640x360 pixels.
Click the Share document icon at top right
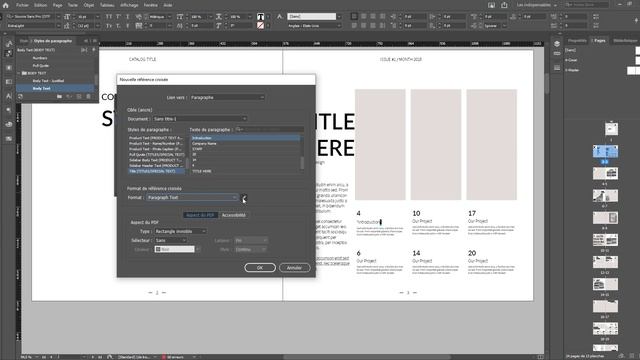click(x=504, y=5)
